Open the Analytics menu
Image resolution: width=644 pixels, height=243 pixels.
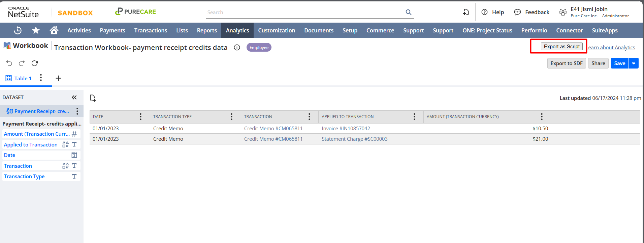(237, 30)
